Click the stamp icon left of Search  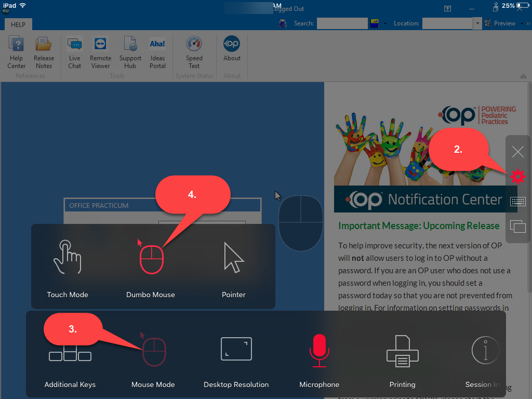pyautogui.click(x=283, y=23)
